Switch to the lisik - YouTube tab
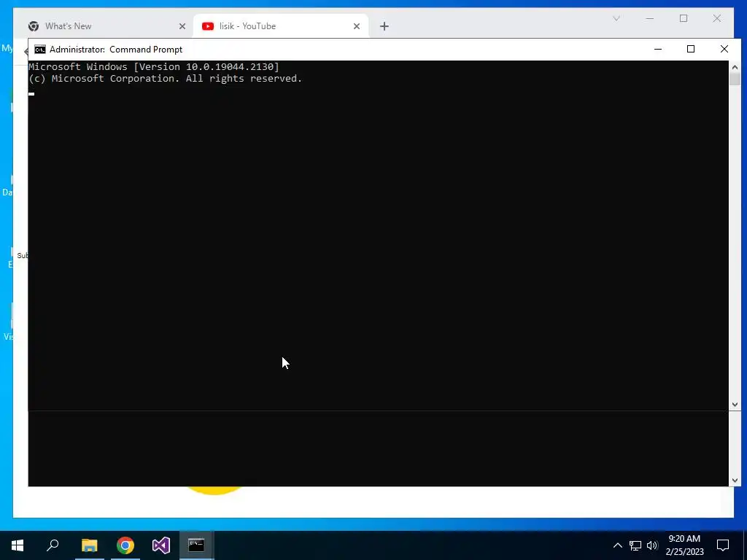 pyautogui.click(x=281, y=26)
